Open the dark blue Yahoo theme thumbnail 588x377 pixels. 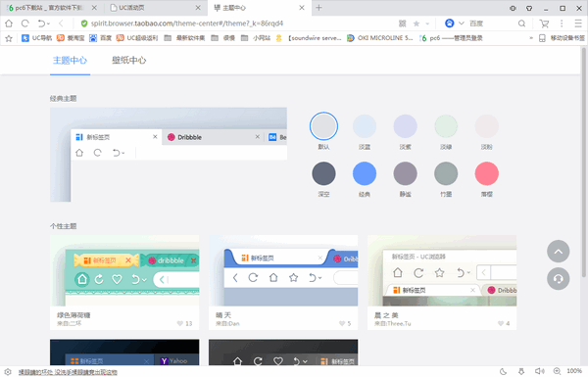point(124,353)
